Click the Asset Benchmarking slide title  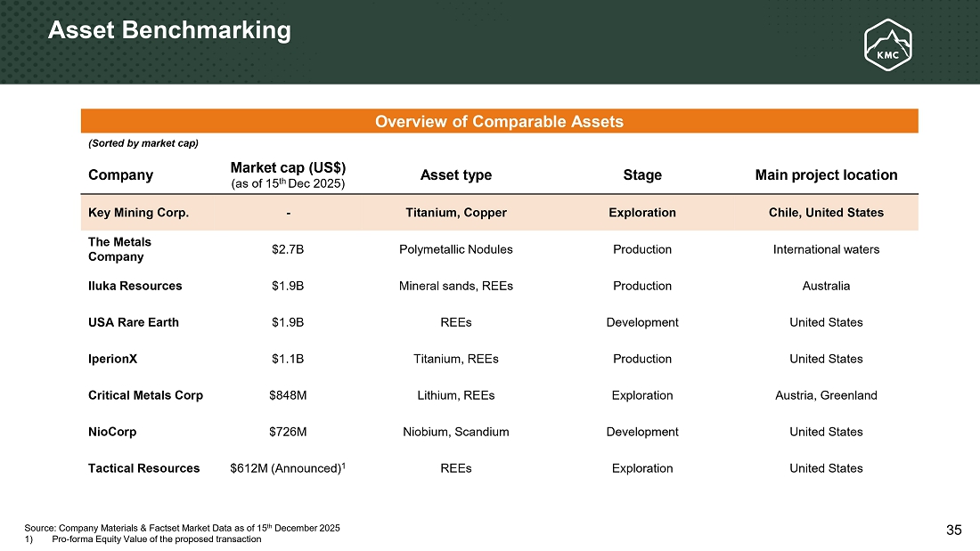169,30
